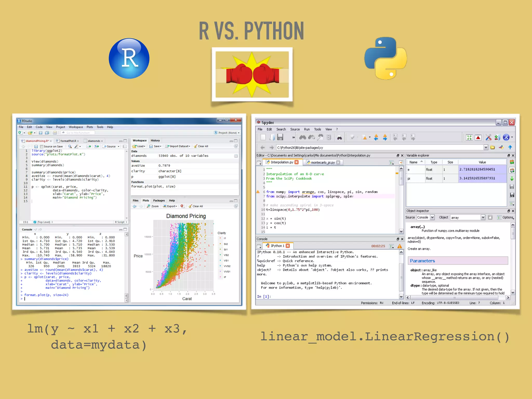Click RStudio's print icon in main toolbar

click(x=55, y=133)
